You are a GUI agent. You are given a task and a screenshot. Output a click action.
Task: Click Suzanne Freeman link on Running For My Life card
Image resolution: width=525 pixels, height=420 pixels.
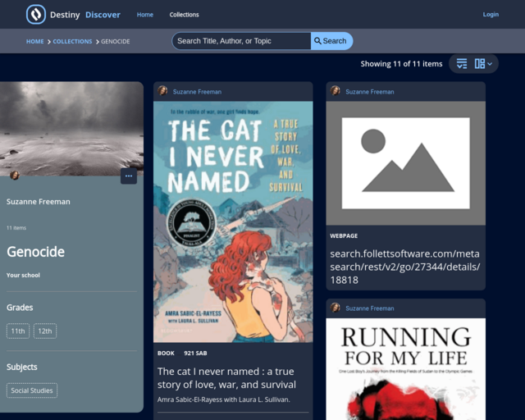pos(370,308)
